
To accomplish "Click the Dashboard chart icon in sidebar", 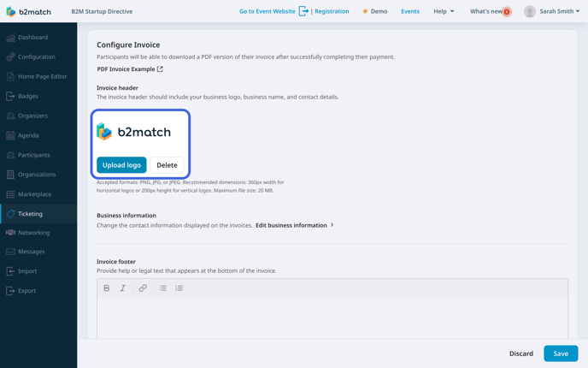I will tap(10, 37).
